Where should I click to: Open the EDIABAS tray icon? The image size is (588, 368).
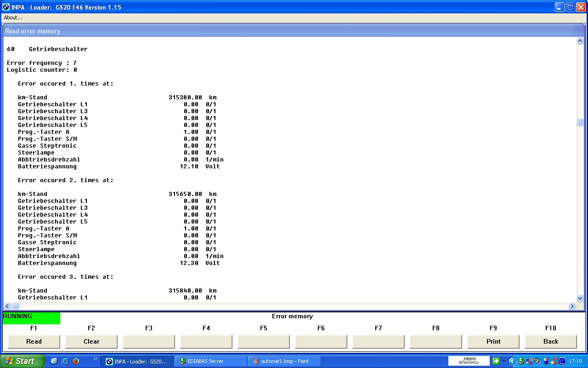click(521, 361)
